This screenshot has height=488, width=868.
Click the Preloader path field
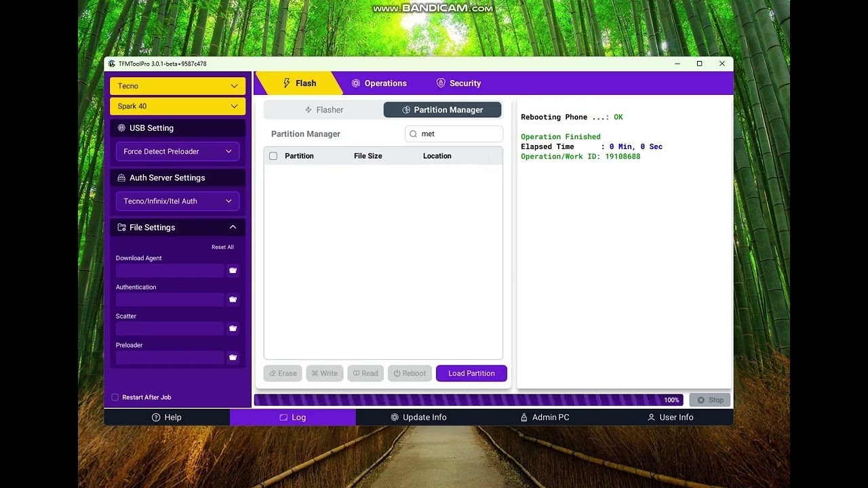170,358
